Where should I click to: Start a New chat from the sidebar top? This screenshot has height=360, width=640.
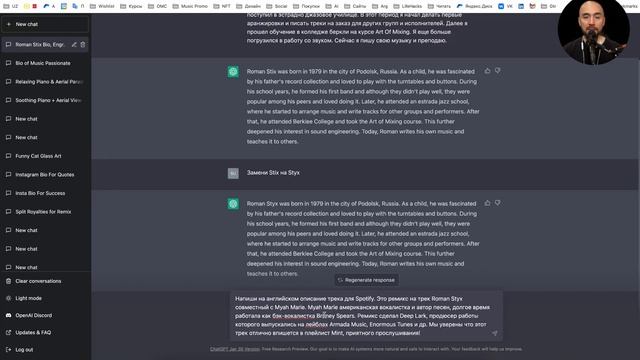pyautogui.click(x=45, y=24)
